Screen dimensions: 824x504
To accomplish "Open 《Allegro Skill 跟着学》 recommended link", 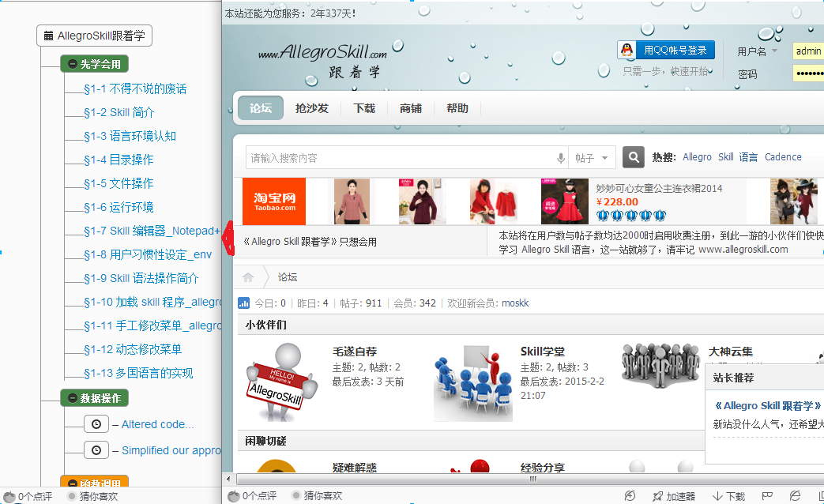I will click(767, 406).
